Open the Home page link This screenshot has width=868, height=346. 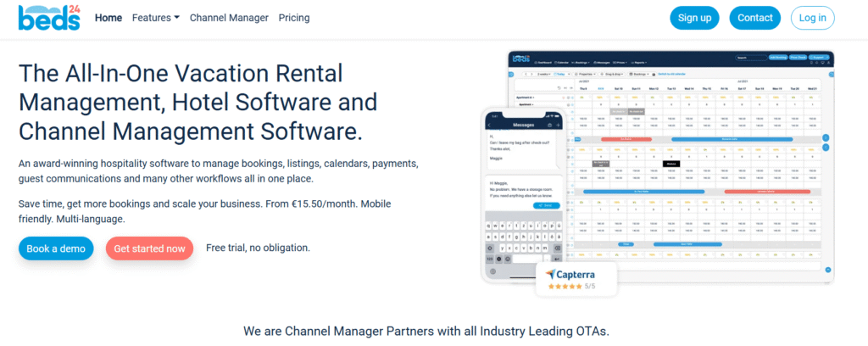pyautogui.click(x=108, y=18)
